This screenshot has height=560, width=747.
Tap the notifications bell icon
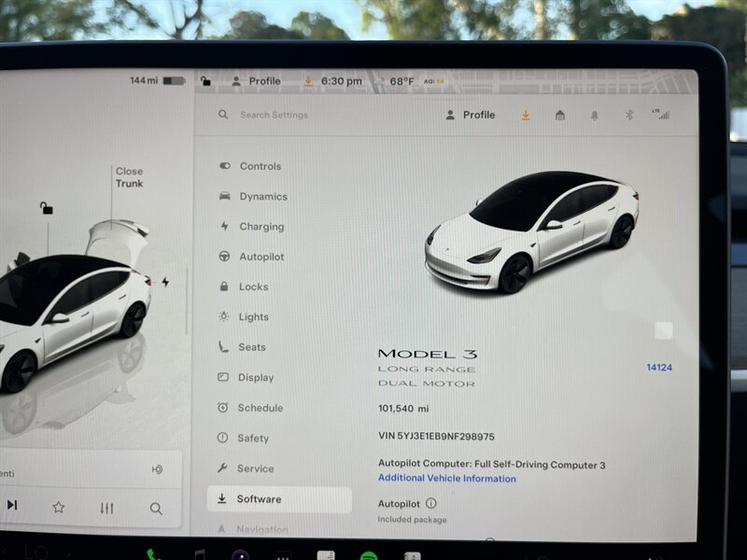click(x=595, y=115)
